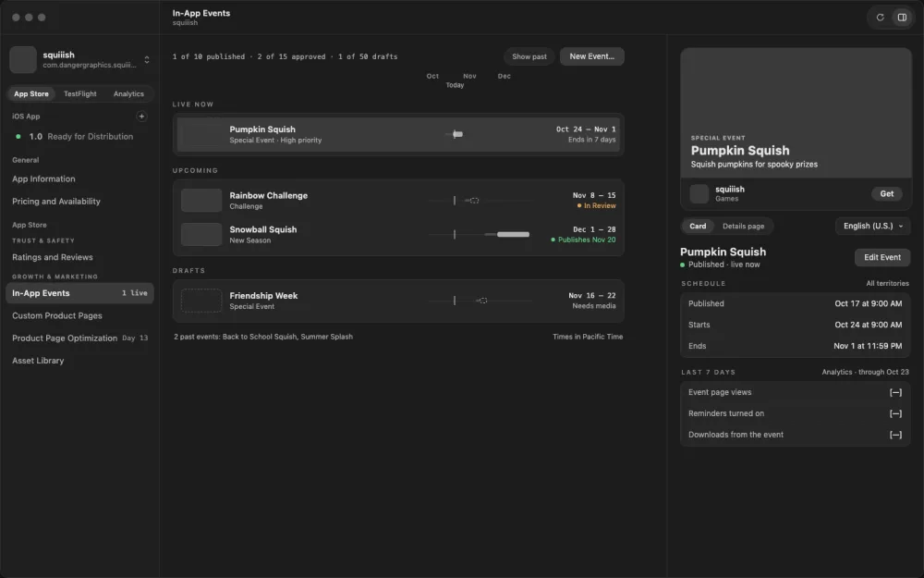
Task: Add a new platform with plus icon
Action: 141,117
